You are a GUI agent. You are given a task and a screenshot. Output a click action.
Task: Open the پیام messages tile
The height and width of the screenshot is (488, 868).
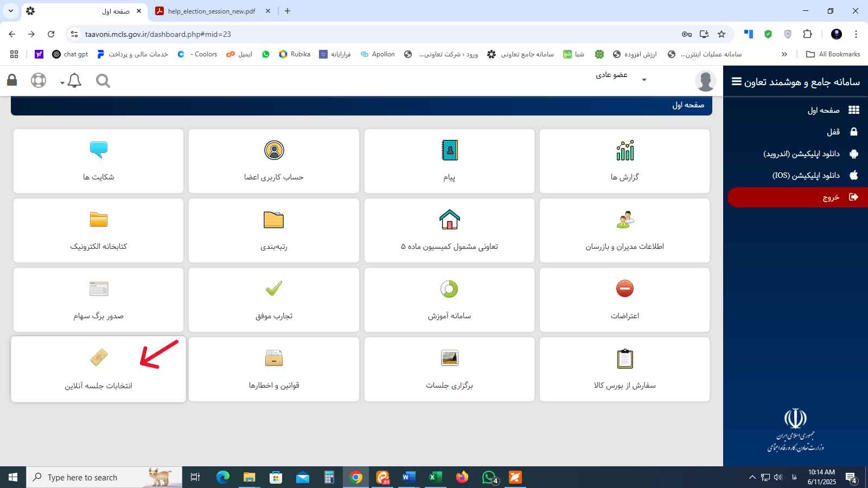(449, 161)
